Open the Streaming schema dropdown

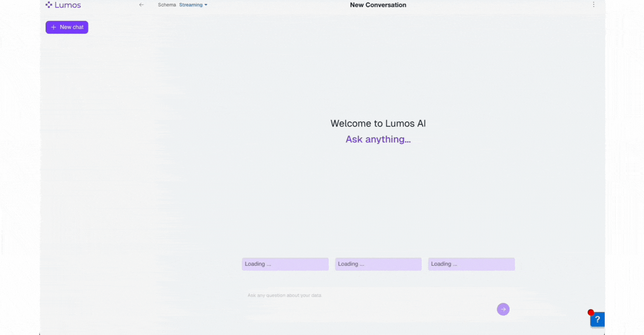(x=193, y=5)
